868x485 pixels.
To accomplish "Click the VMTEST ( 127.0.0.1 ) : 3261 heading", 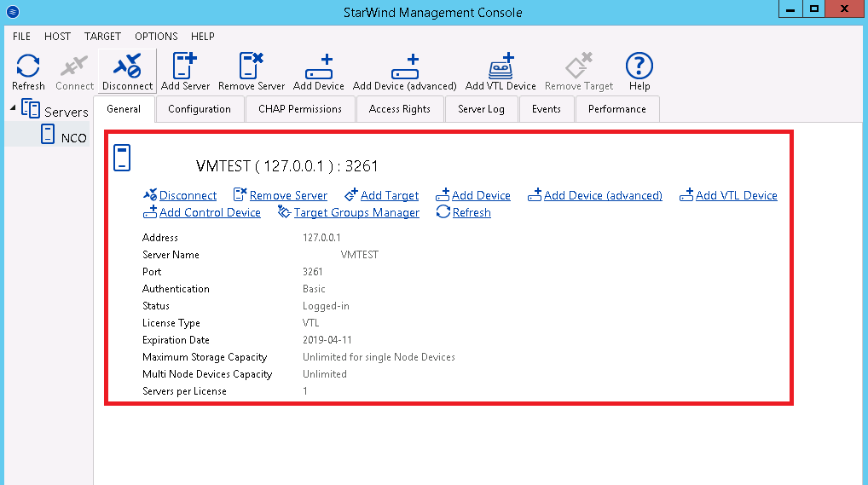I will coord(286,166).
